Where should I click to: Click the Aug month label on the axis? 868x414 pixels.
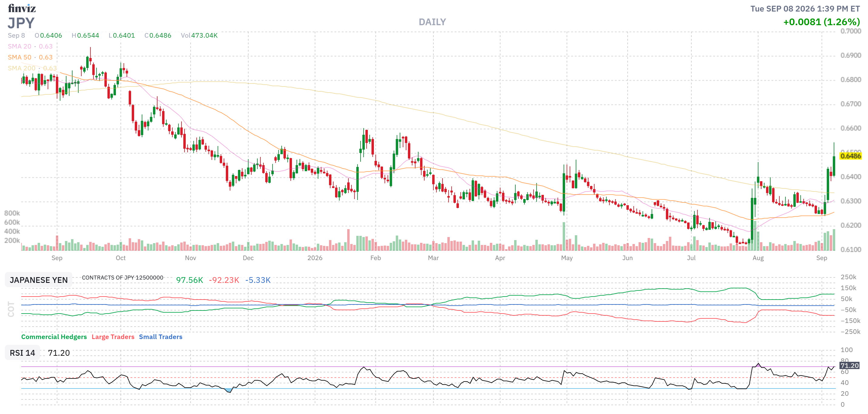(758, 258)
